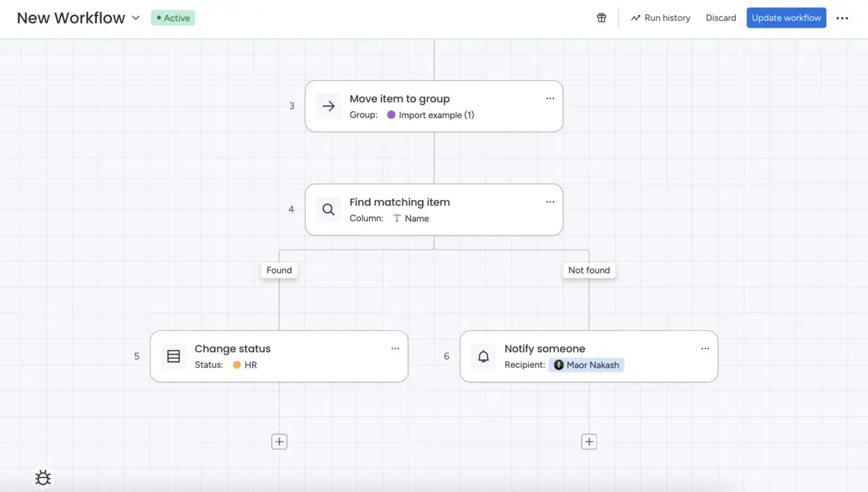Add a step below Notify someone
The height and width of the screenshot is (492, 868).
coord(589,442)
